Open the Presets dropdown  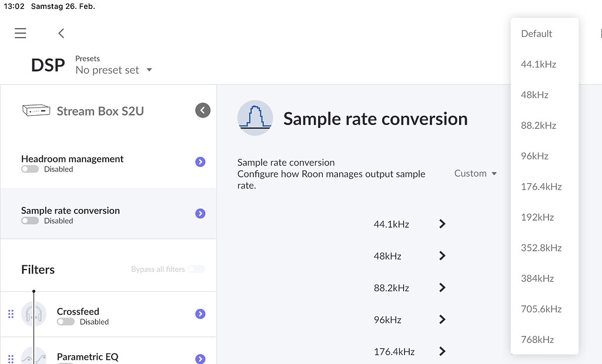[x=113, y=70]
